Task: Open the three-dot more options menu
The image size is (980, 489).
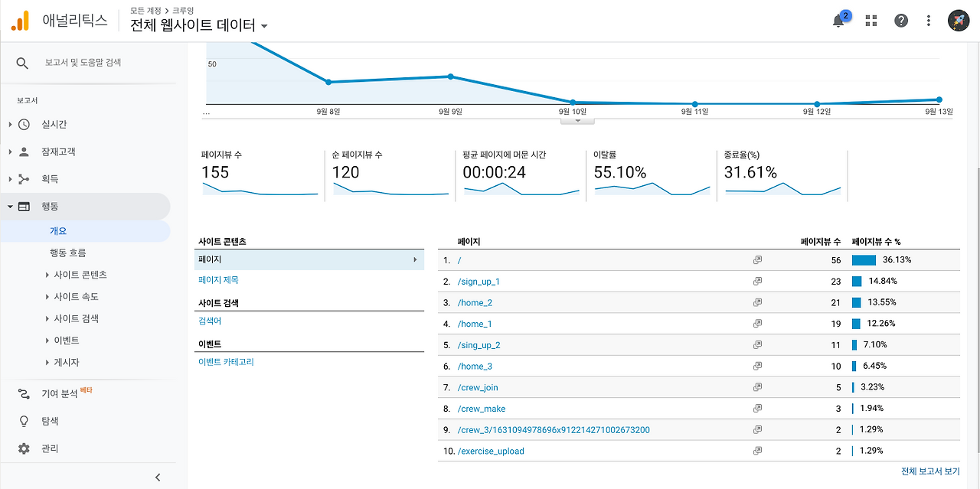Action: [929, 21]
